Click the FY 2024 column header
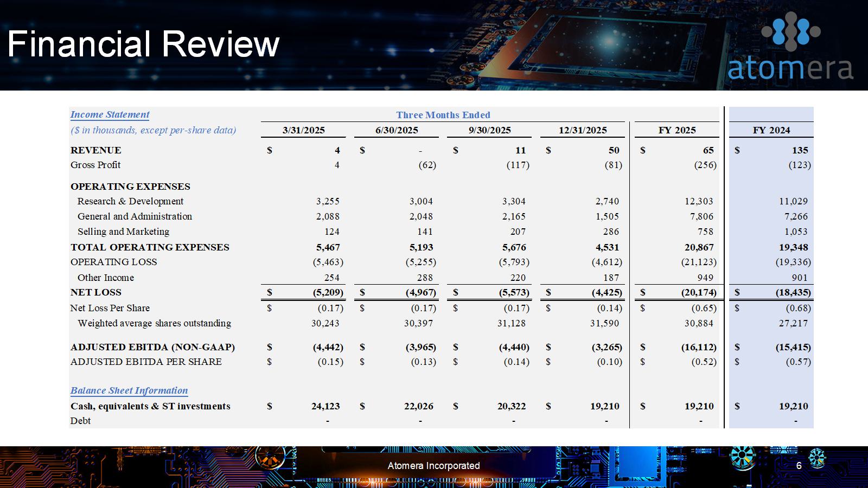 tap(771, 130)
